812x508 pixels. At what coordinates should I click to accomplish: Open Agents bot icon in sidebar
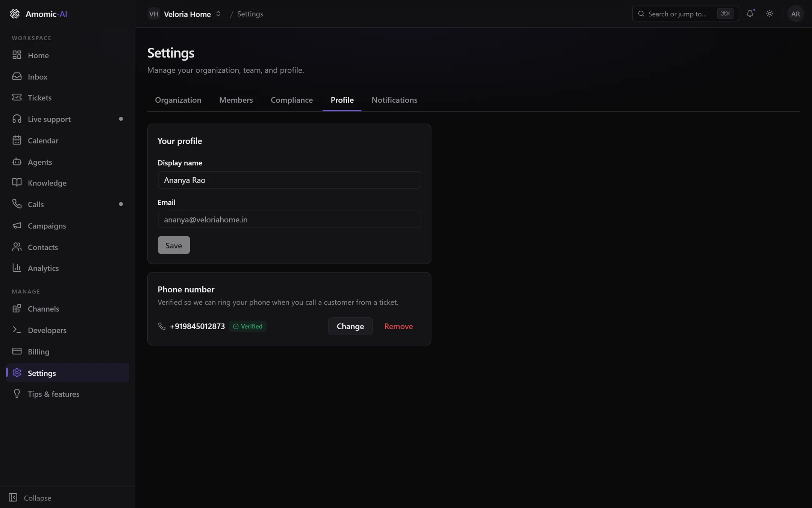(17, 162)
